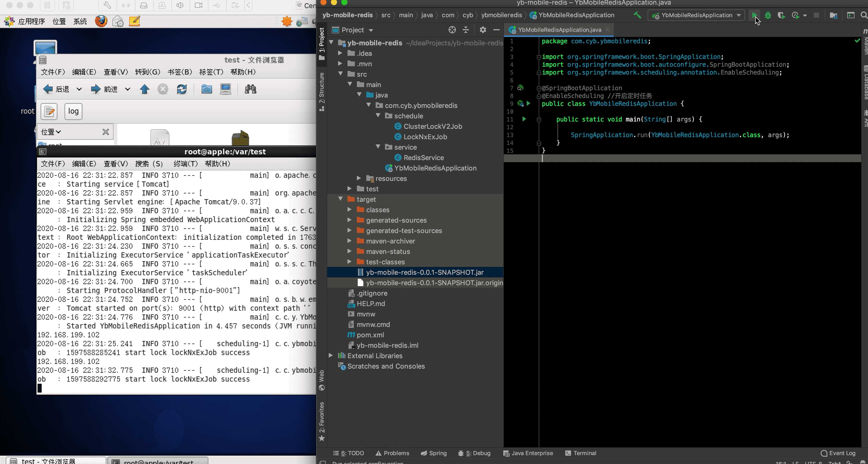Open 文件(F) menu in file browser
Image resolution: width=868 pixels, height=464 pixels.
pyautogui.click(x=53, y=72)
